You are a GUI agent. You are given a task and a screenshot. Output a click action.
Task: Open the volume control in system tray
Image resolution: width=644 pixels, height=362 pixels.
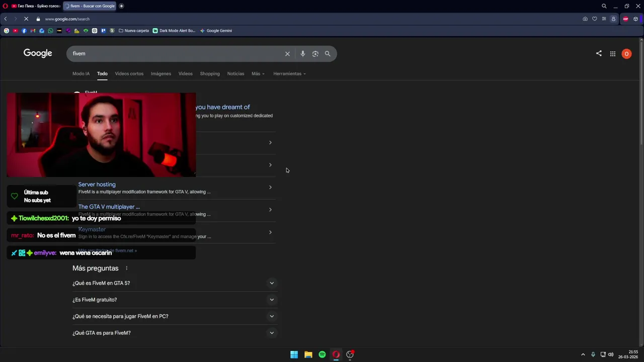611,354
